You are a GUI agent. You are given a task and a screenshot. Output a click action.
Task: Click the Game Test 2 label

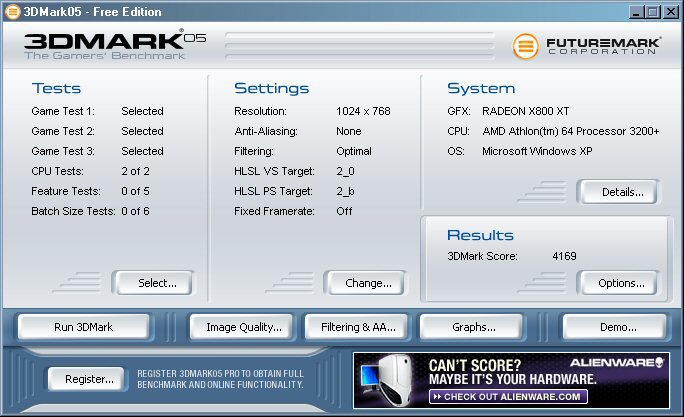coord(63,131)
